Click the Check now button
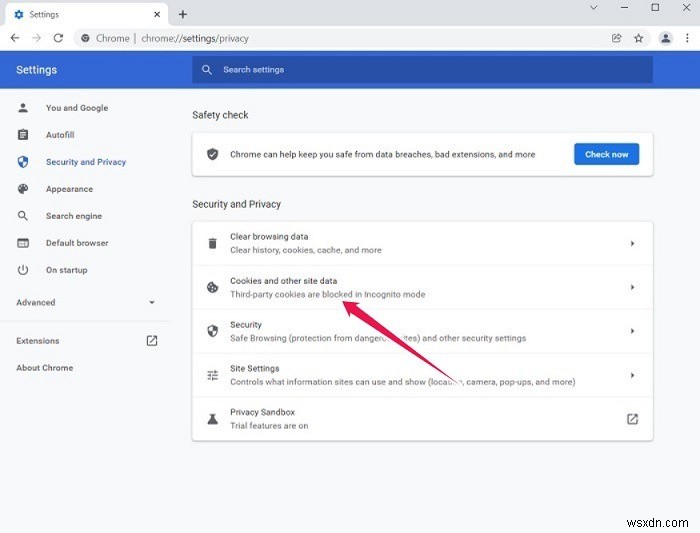 pos(606,154)
